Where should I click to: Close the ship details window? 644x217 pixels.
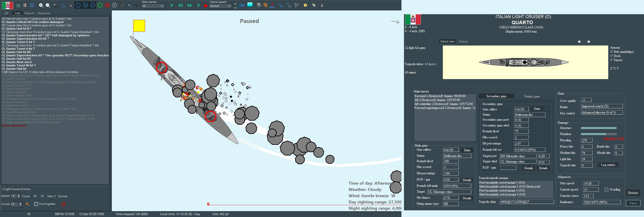tap(633, 203)
